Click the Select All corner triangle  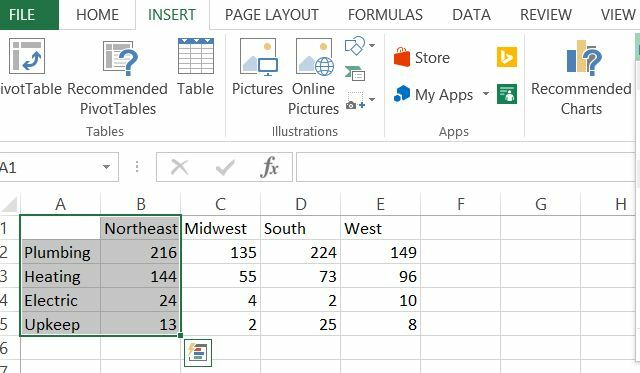[10, 204]
